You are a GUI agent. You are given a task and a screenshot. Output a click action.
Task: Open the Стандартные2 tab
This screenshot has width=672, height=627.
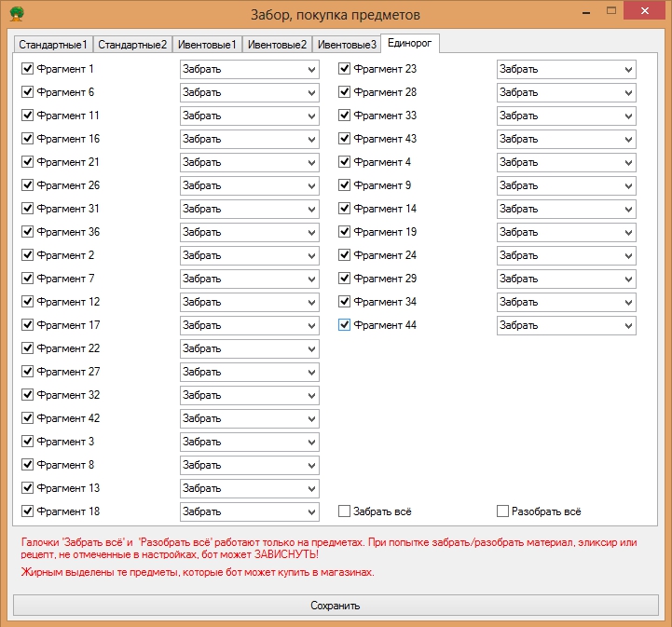click(x=132, y=45)
